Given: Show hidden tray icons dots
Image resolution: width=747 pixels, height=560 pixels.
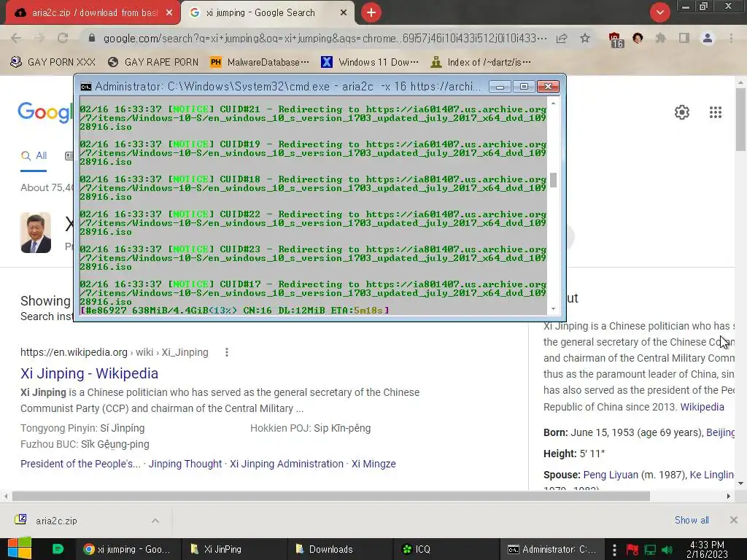Looking at the screenshot, I should [x=614, y=550].
